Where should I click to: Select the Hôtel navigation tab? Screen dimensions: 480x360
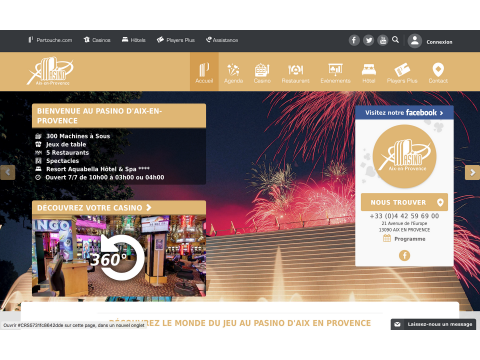point(369,73)
